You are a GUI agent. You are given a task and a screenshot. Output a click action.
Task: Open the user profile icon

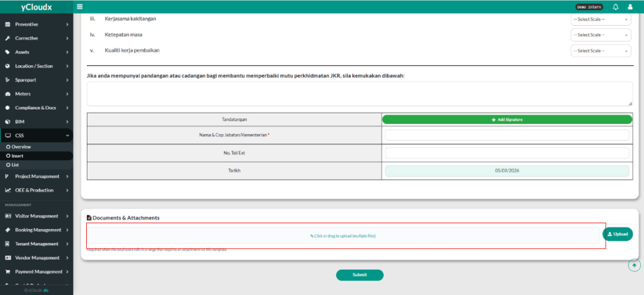click(x=630, y=6)
